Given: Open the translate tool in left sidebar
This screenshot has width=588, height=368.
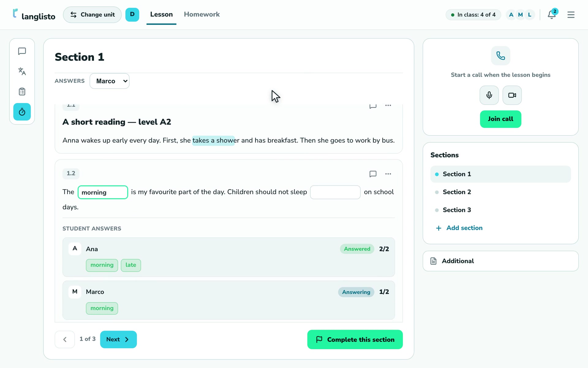Looking at the screenshot, I should tap(22, 71).
